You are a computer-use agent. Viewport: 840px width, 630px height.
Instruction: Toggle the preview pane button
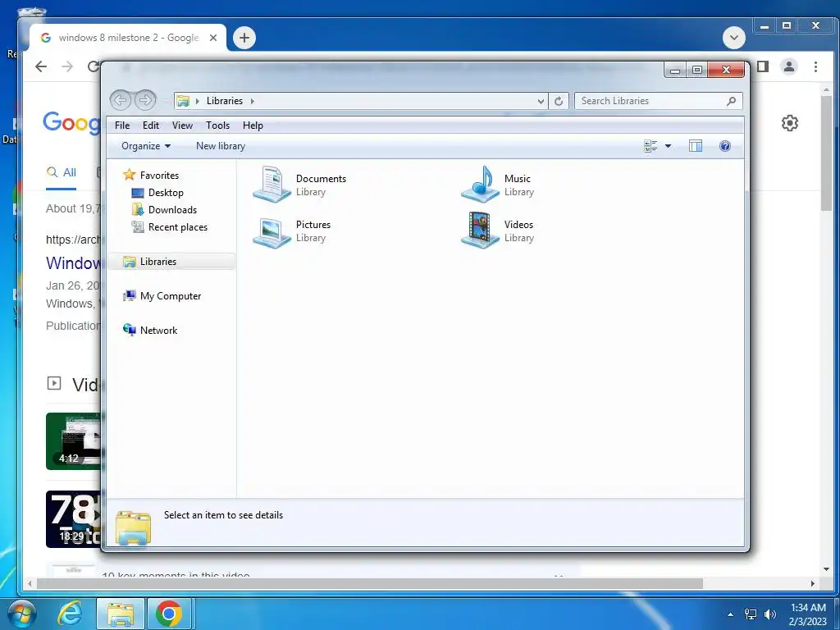coord(696,146)
